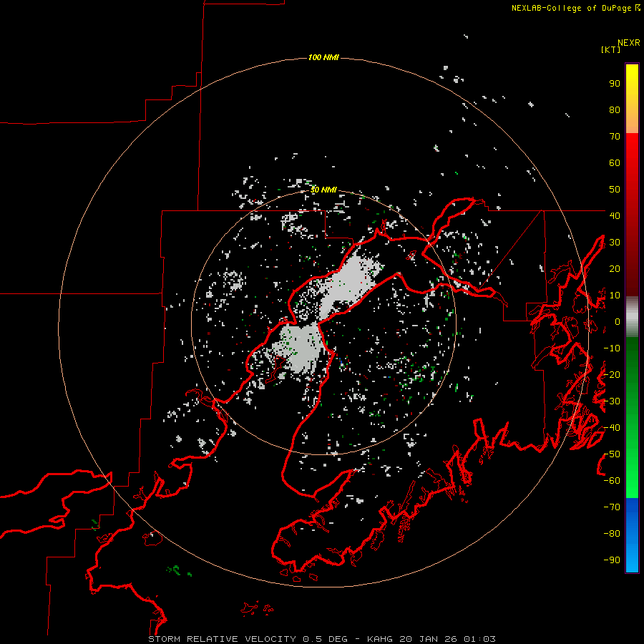Viewport: 644px width, 644px height.
Task: Click the STORM RELATIVE VELOCITY caption text
Action: (x=222, y=639)
